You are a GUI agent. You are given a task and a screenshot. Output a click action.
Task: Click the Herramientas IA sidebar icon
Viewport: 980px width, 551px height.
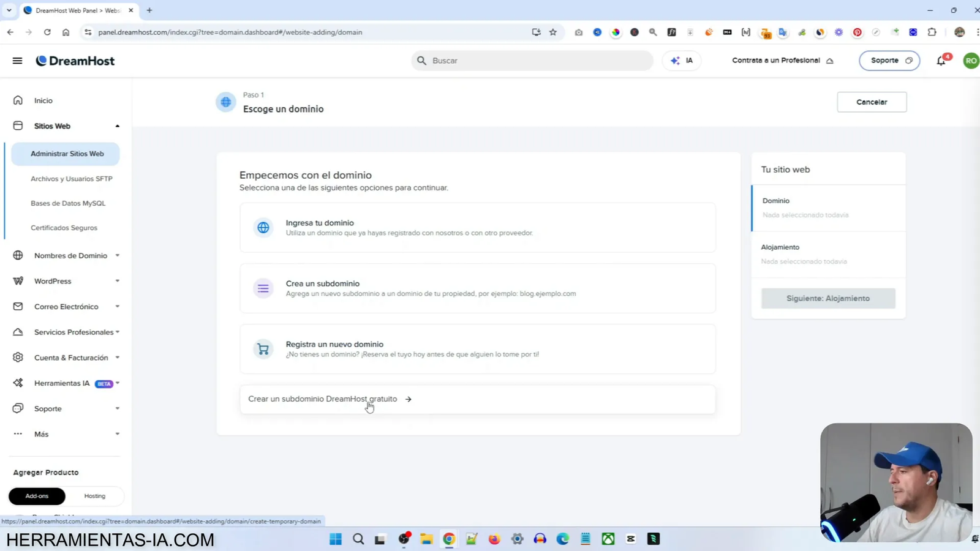coord(17,383)
